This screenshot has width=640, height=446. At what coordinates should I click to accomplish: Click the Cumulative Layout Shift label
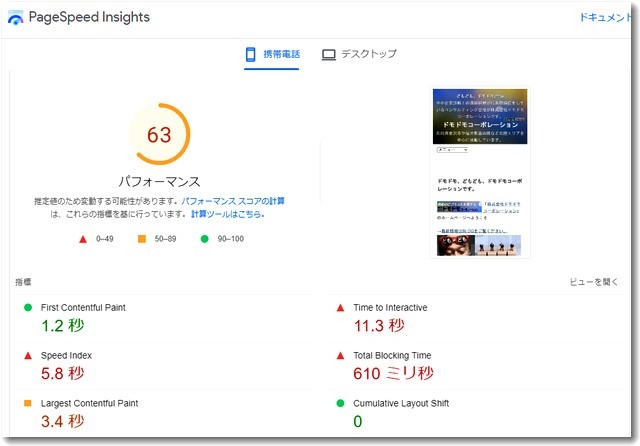pos(401,404)
